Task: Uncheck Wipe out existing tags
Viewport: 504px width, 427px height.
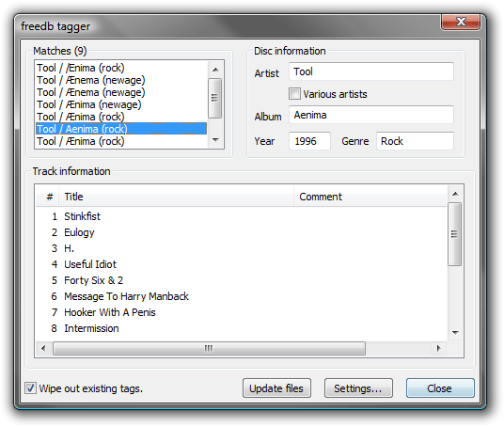Action: (x=30, y=388)
